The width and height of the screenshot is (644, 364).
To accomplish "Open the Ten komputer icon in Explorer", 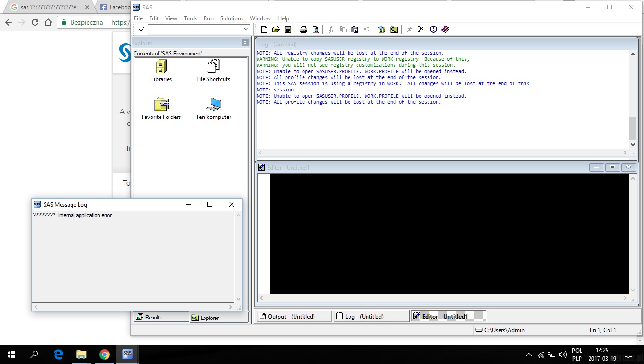I will click(x=213, y=104).
